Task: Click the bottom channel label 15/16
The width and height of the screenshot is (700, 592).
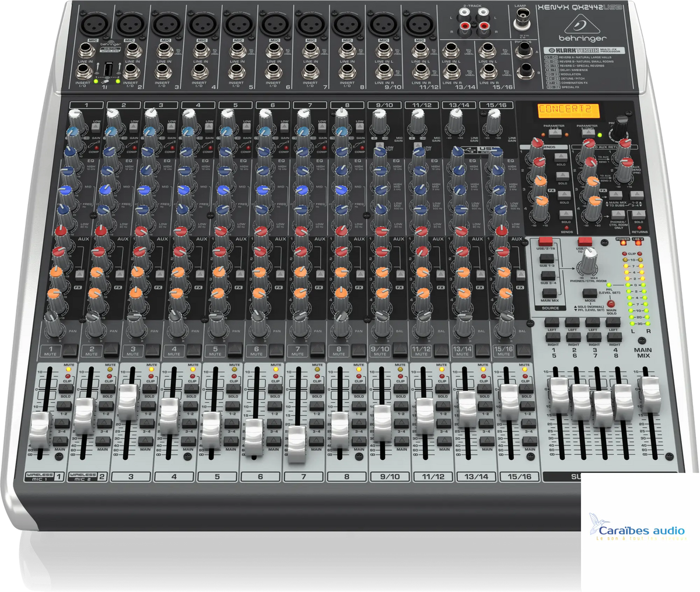Action: (519, 477)
